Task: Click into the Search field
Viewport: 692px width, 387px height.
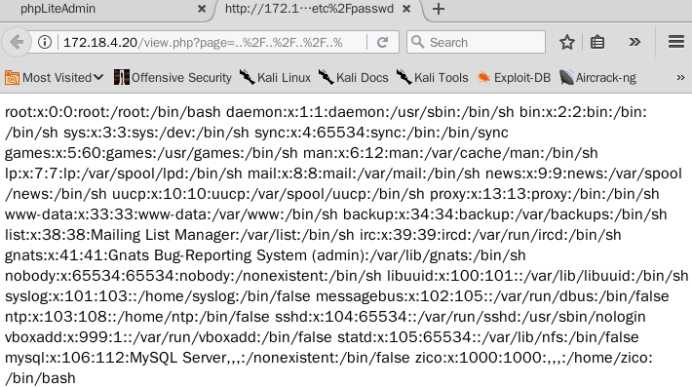Action: 476,42
